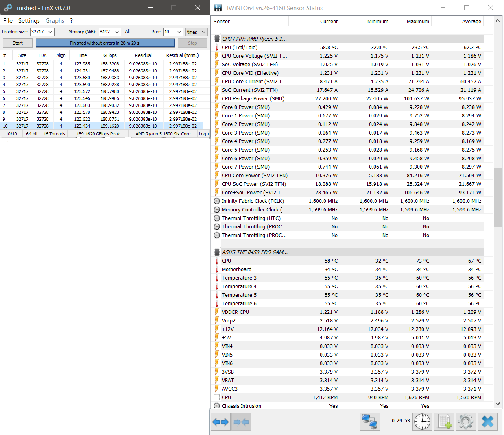Open the Run count dropdown showing 10
Screen dimensions: 504x435
coord(179,32)
